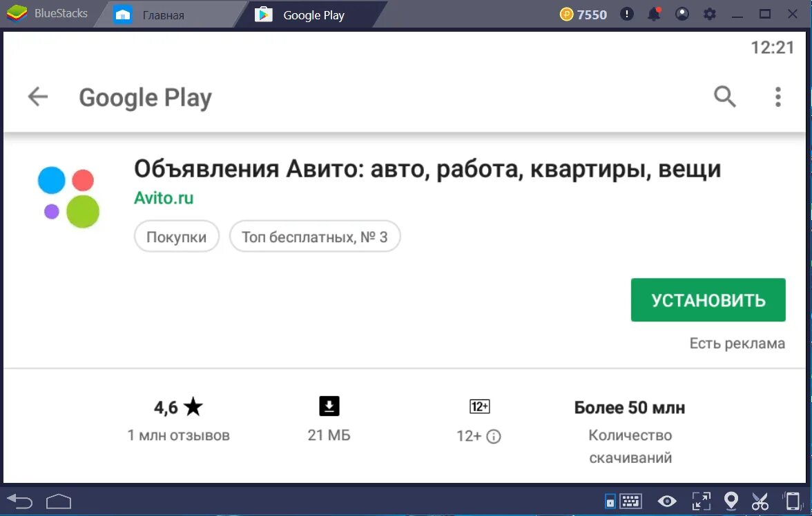Click the Avito app logo

coord(68,197)
